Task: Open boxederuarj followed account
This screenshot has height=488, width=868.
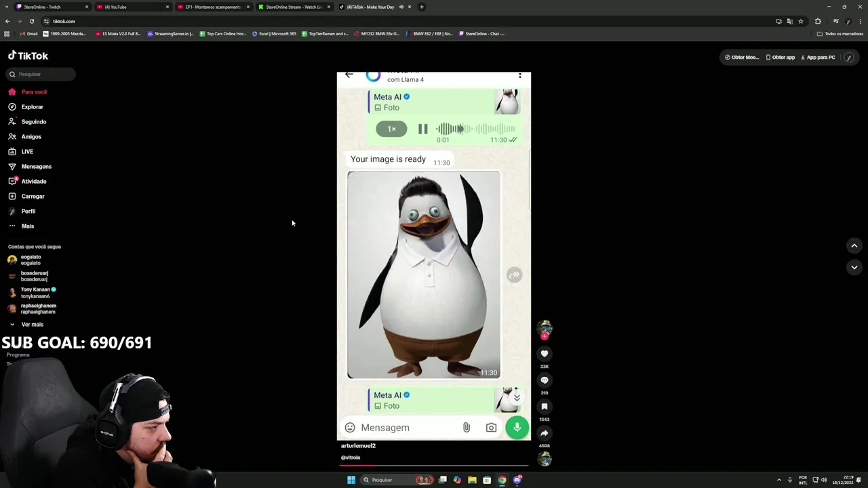Action: pos(28,276)
